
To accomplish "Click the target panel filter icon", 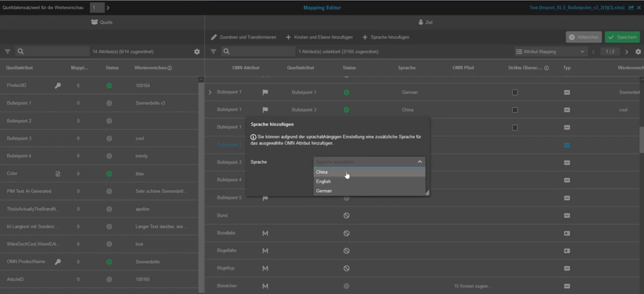I will [x=213, y=51].
